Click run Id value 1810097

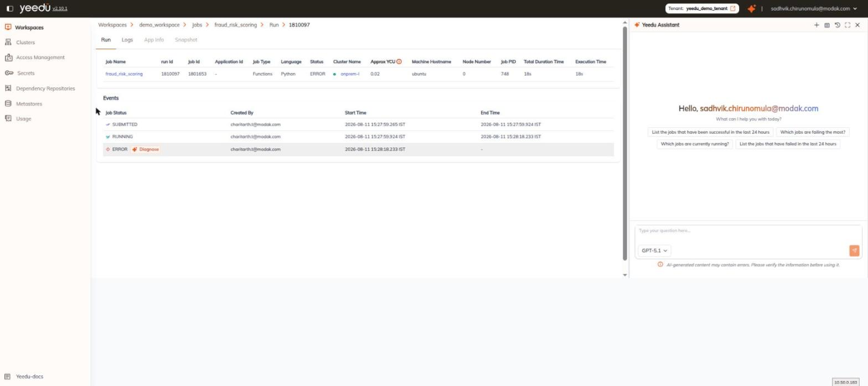tap(170, 74)
